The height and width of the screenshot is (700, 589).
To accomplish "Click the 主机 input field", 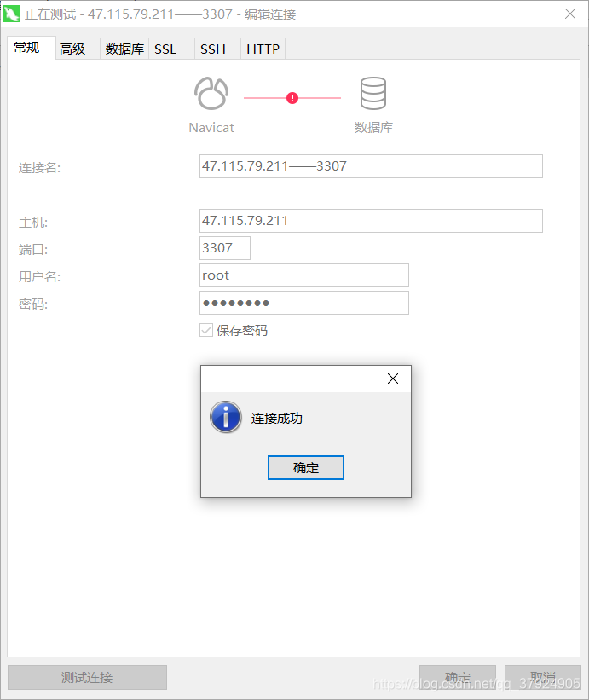I will 371,221.
